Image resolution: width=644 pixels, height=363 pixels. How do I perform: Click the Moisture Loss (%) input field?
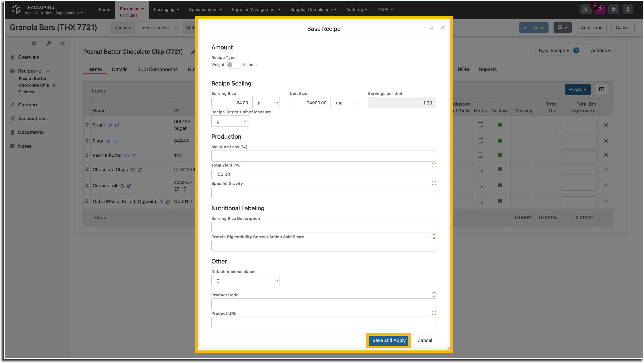click(x=323, y=156)
